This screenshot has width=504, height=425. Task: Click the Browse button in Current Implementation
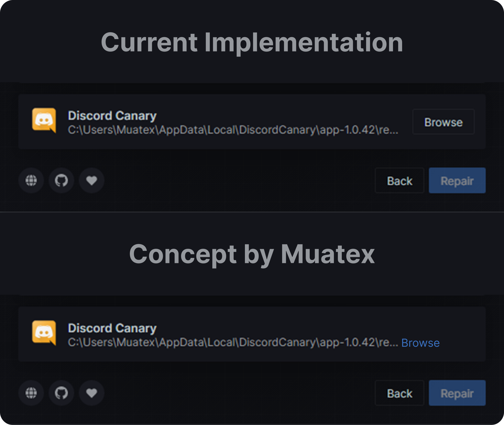coord(444,122)
